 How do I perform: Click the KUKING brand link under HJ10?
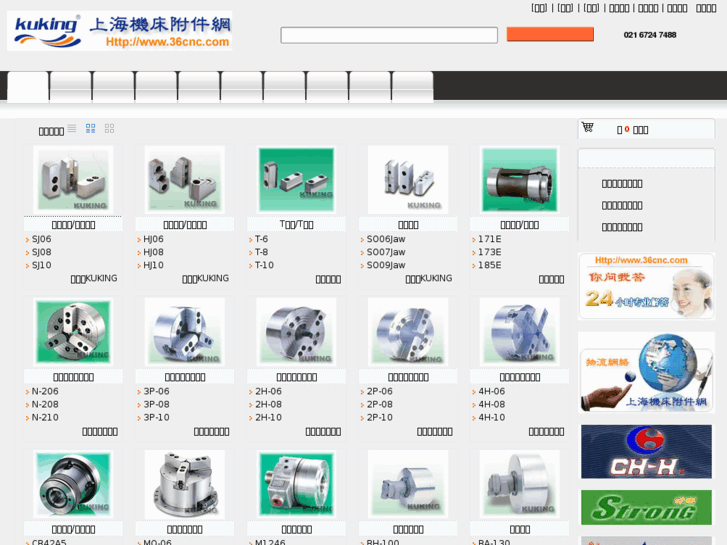(x=205, y=278)
